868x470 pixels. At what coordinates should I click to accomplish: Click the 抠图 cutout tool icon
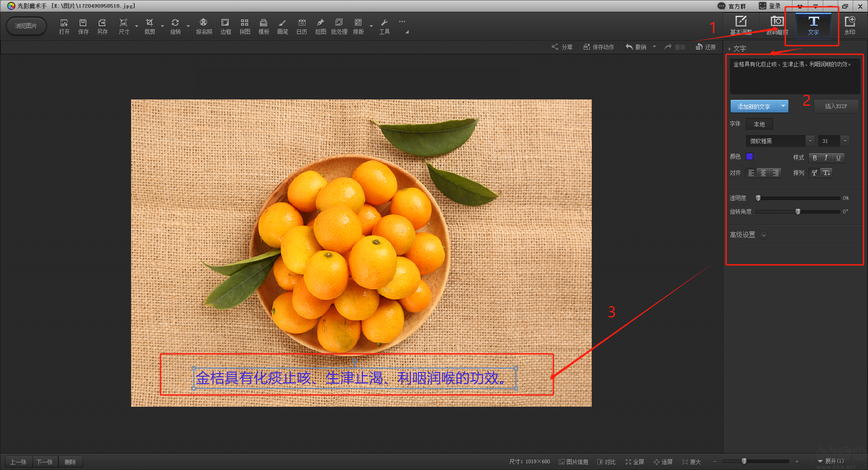(x=321, y=26)
